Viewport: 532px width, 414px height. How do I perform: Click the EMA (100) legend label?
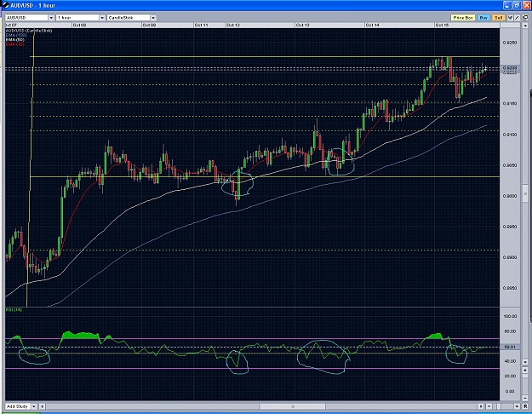point(16,35)
